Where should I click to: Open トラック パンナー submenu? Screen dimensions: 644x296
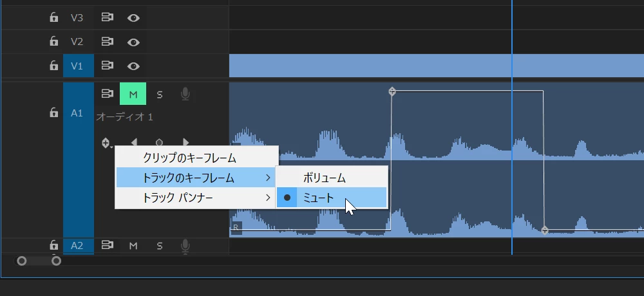tap(196, 198)
